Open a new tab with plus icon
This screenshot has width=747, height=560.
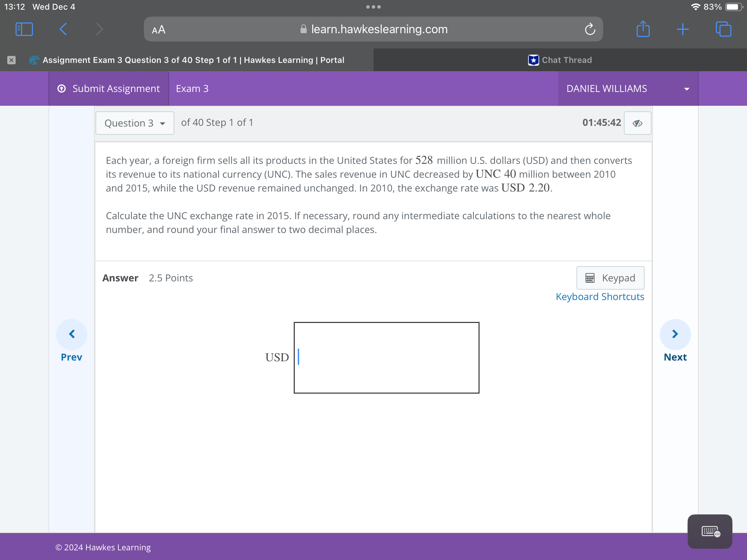[x=683, y=29]
